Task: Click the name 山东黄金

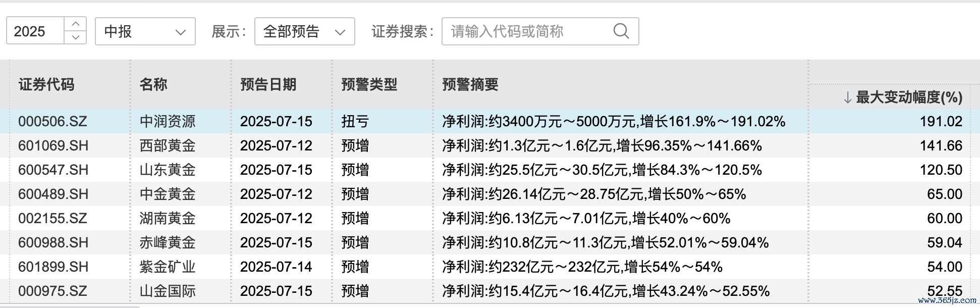Action: [x=168, y=170]
